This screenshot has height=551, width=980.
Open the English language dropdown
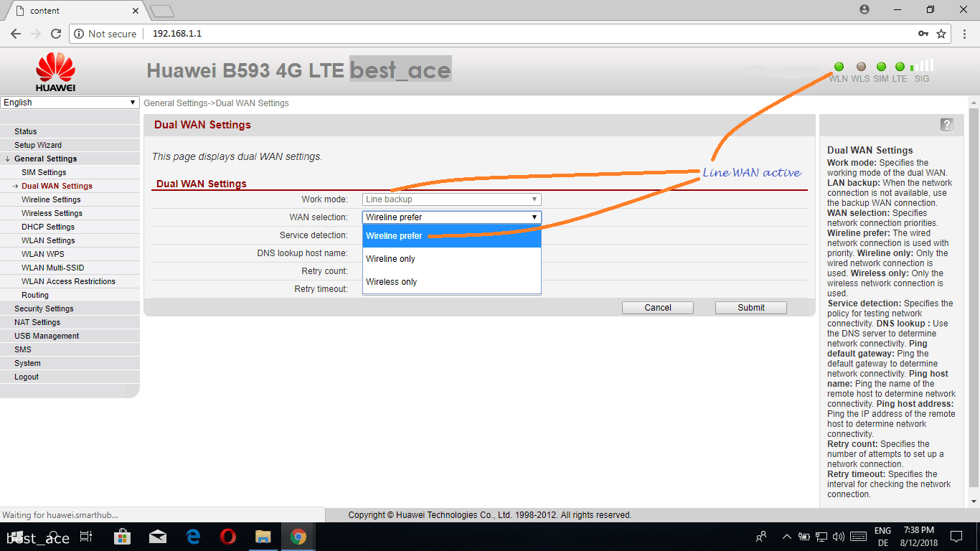70,103
